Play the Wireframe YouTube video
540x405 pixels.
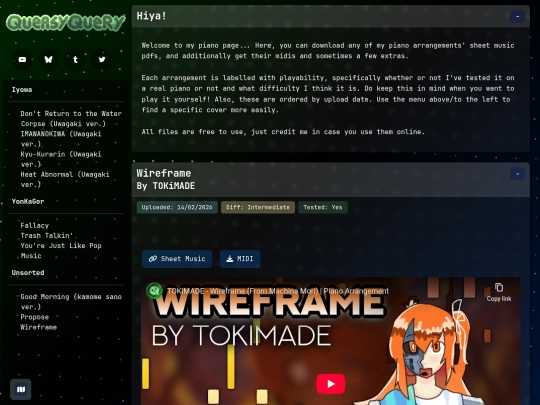[331, 384]
